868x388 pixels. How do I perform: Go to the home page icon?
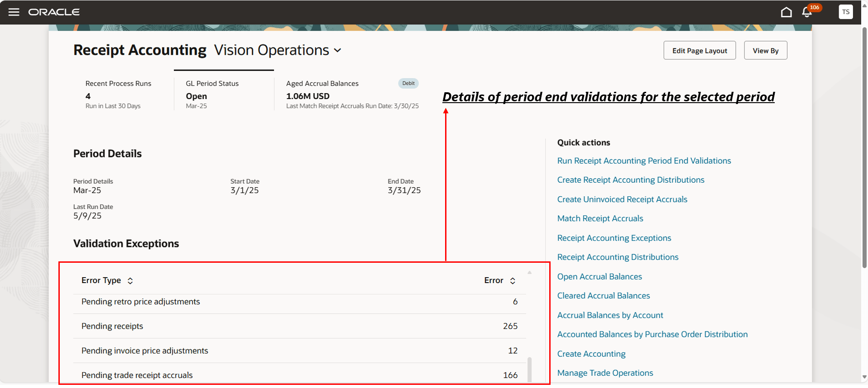click(x=786, y=12)
